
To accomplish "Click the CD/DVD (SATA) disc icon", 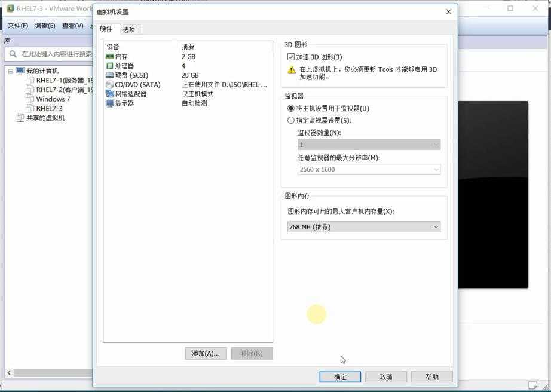I will (x=109, y=85).
